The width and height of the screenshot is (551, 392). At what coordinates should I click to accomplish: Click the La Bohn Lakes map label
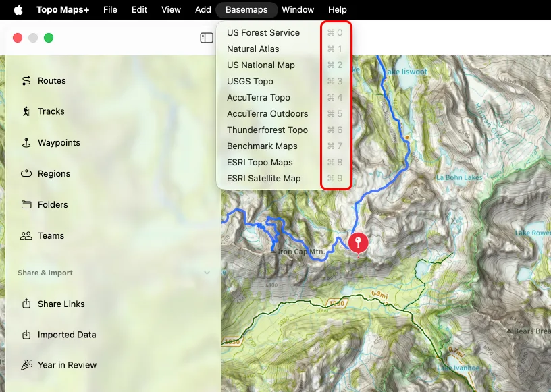(459, 177)
